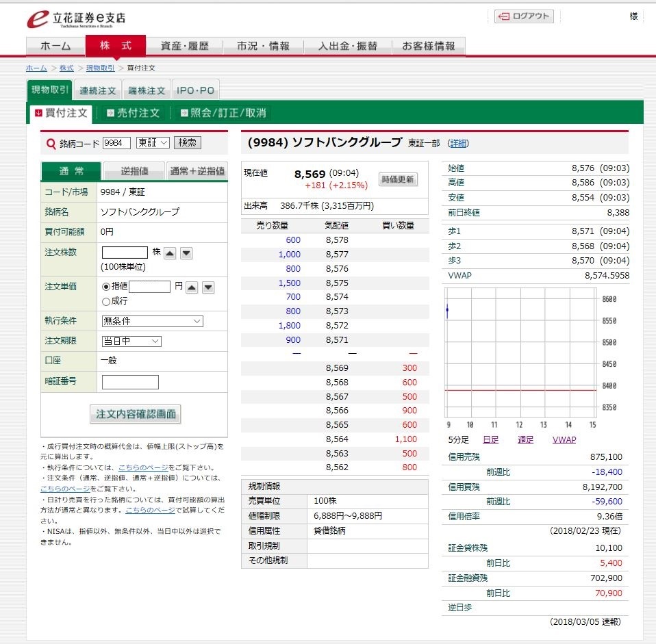This screenshot has width=656, height=644.
Task: Click bid price 8,562 in the order book
Action: [337, 467]
